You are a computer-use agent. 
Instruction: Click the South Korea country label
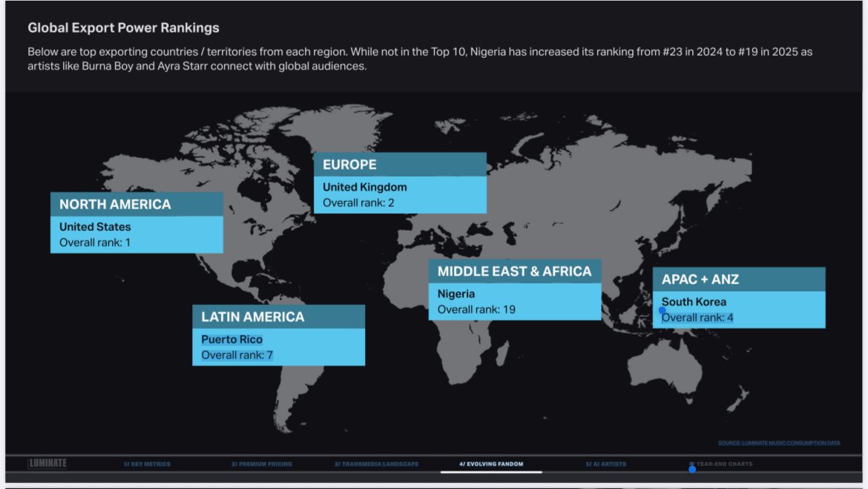pyautogui.click(x=694, y=302)
